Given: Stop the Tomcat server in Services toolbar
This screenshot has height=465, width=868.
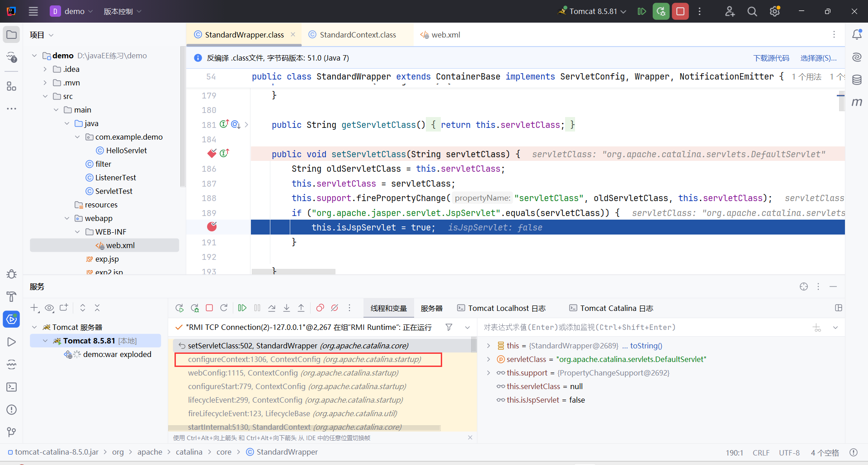Looking at the screenshot, I should click(209, 308).
